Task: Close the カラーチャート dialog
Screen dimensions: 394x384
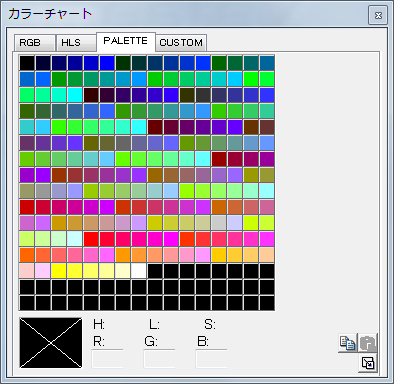Action: pos(378,15)
